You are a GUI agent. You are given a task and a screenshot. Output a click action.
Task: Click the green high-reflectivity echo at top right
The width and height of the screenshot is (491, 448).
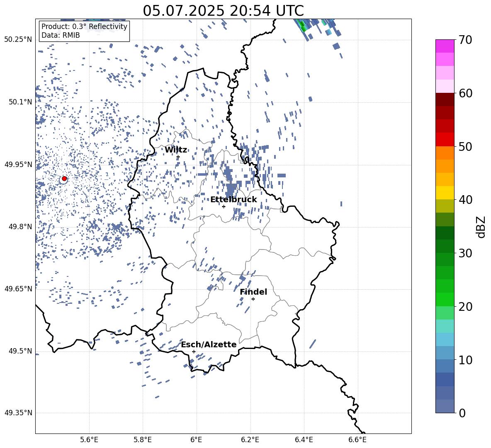point(302,25)
